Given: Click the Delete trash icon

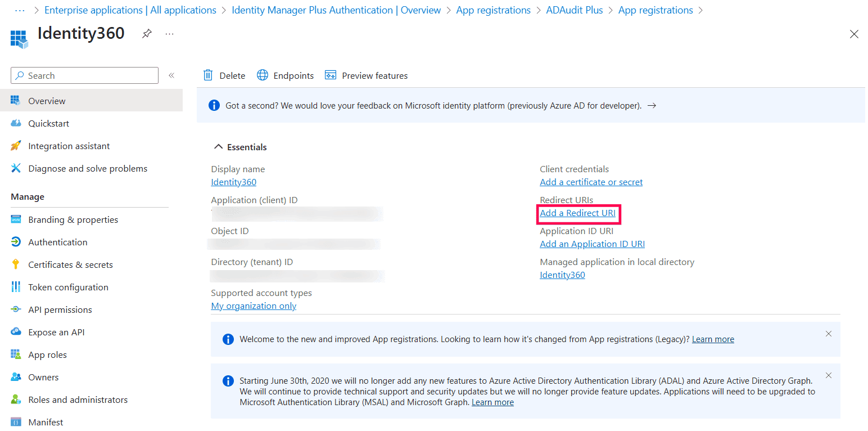Looking at the screenshot, I should pos(208,75).
